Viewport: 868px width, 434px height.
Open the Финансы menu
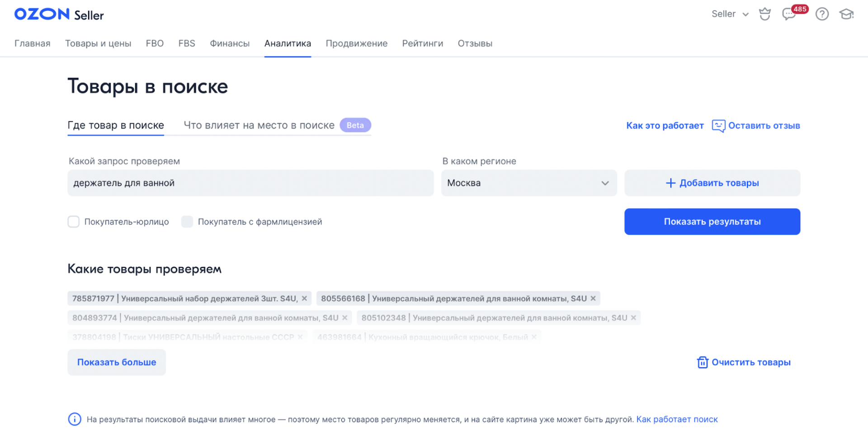(x=230, y=43)
